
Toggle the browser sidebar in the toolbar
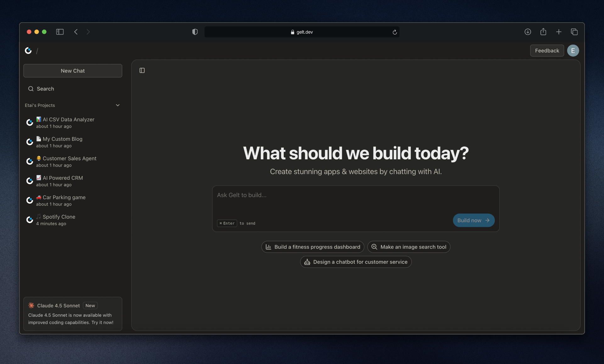[x=60, y=32]
